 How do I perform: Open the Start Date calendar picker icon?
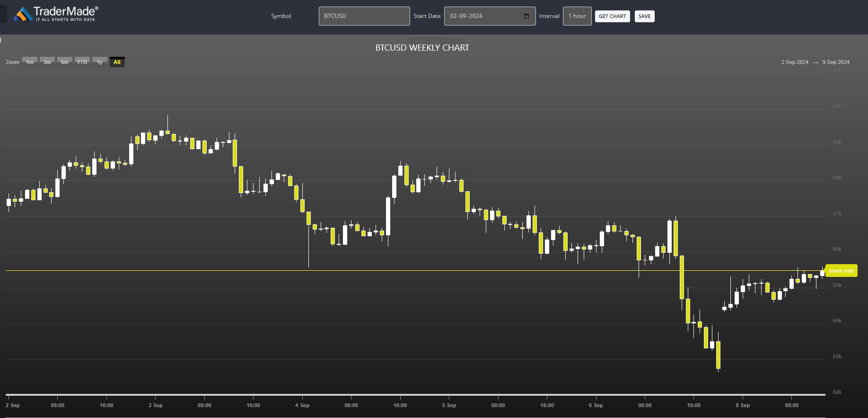[526, 16]
